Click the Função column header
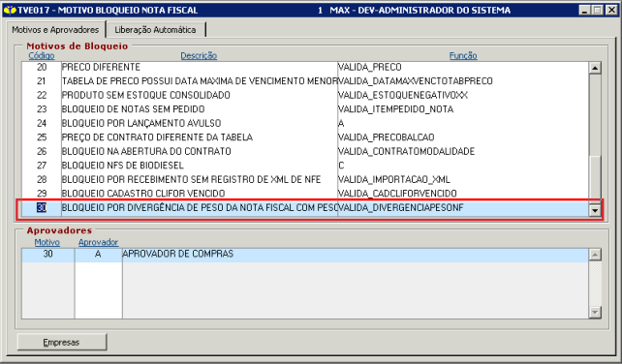 click(463, 55)
